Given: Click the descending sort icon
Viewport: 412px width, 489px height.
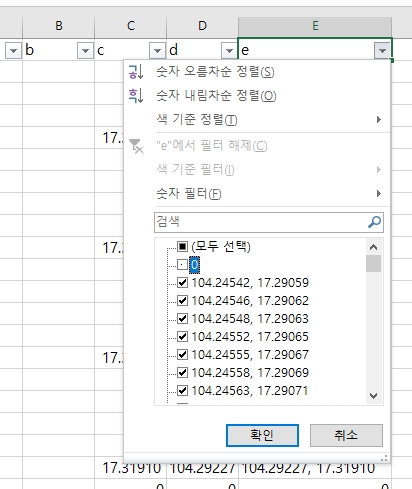Looking at the screenshot, I should [136, 96].
